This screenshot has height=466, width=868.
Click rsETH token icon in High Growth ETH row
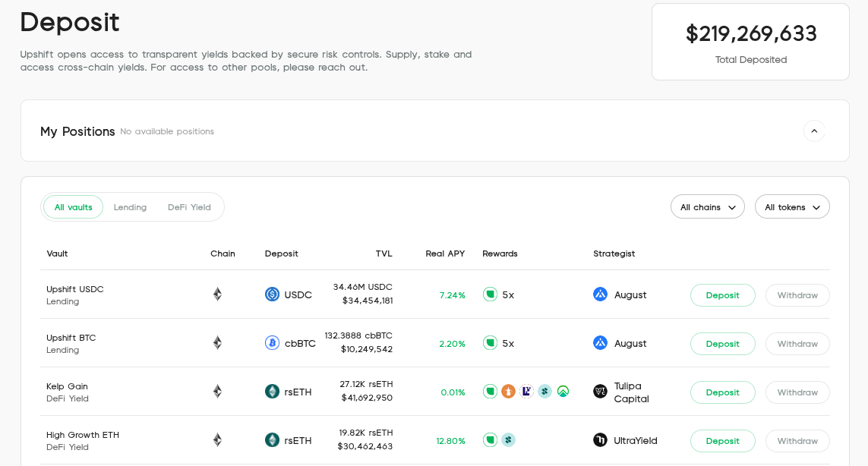(272, 440)
